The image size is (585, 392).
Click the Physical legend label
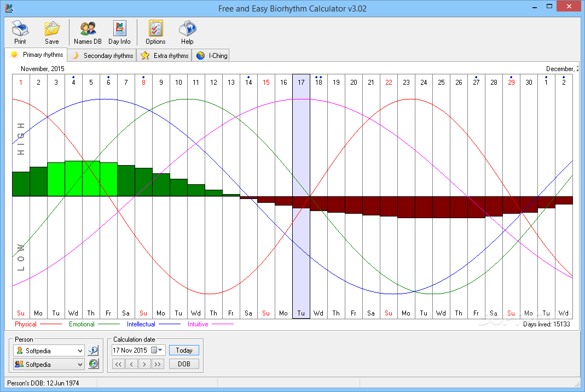tap(25, 324)
